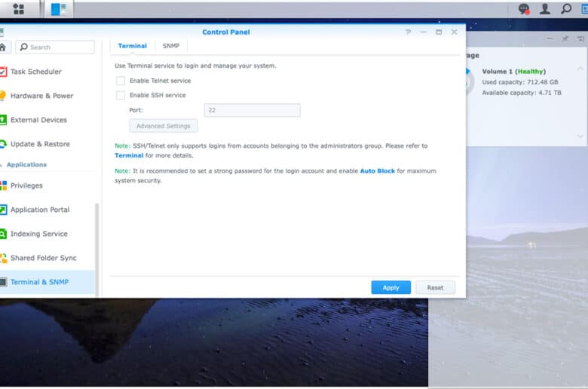Click the Reset button

pyautogui.click(x=435, y=288)
